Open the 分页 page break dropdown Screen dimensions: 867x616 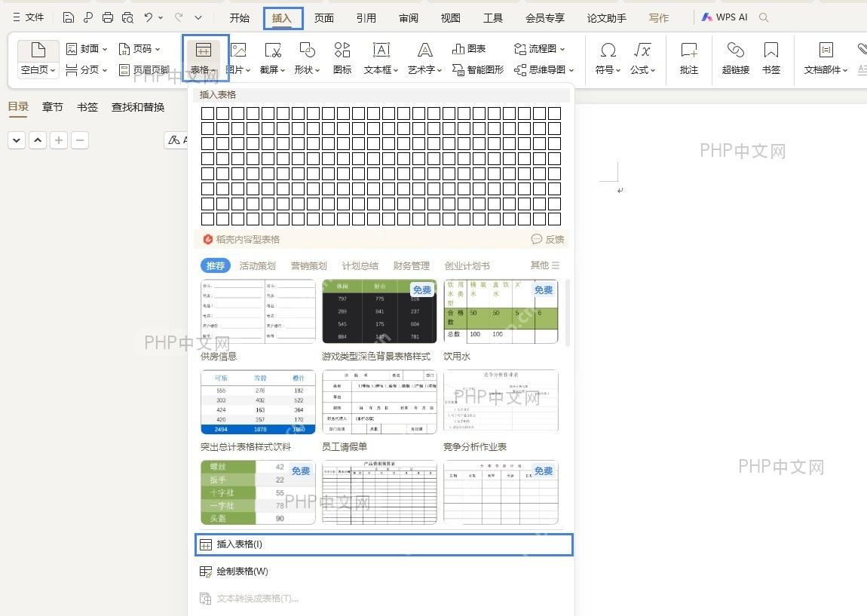(x=86, y=69)
